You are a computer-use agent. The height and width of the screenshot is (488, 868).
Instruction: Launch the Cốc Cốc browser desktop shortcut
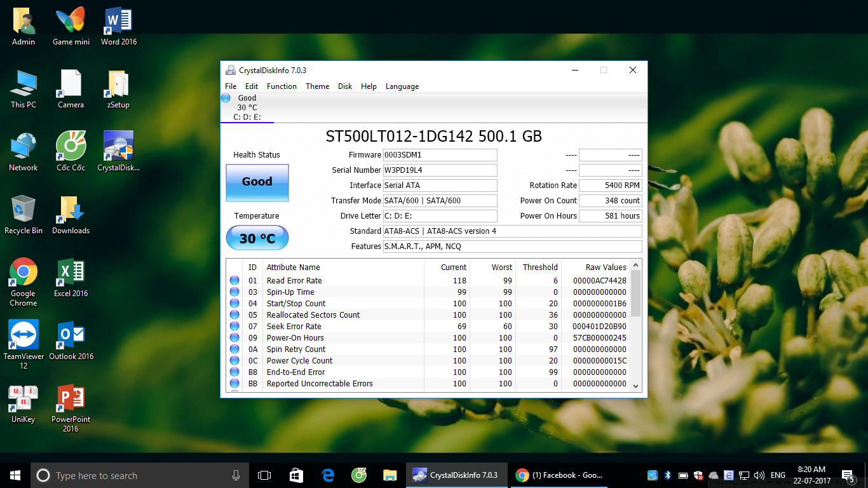click(71, 152)
